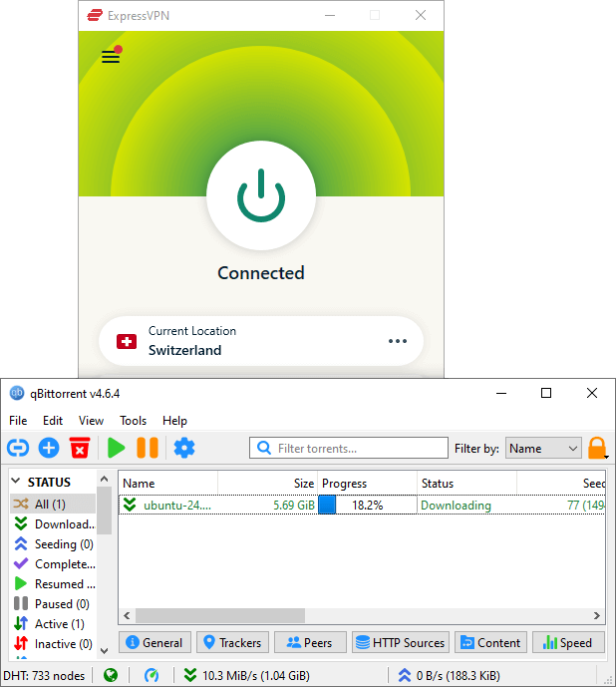Click the Downloading status cell

pos(456,506)
